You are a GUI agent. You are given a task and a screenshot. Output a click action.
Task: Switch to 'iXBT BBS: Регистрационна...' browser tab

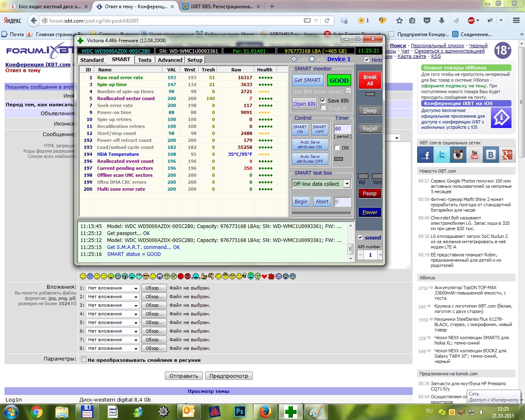click(x=221, y=7)
